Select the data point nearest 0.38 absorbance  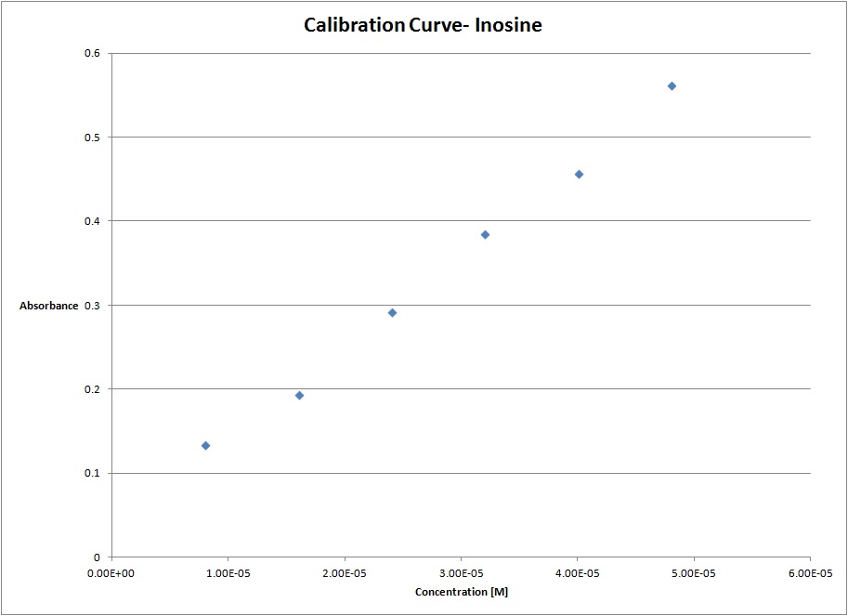pos(485,235)
